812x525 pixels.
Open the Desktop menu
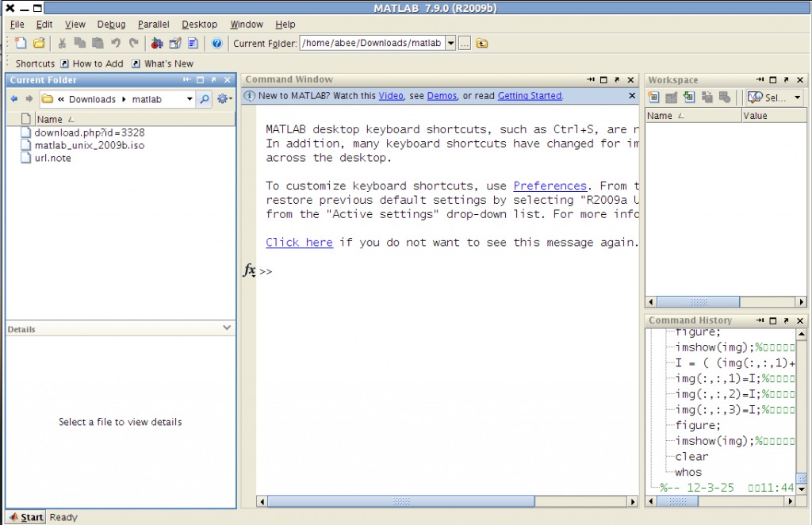pos(199,25)
